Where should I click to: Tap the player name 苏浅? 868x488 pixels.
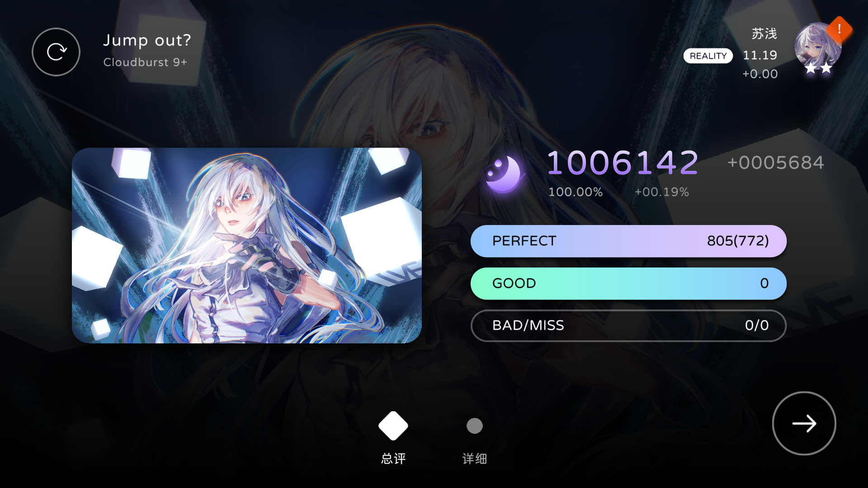coord(764,33)
